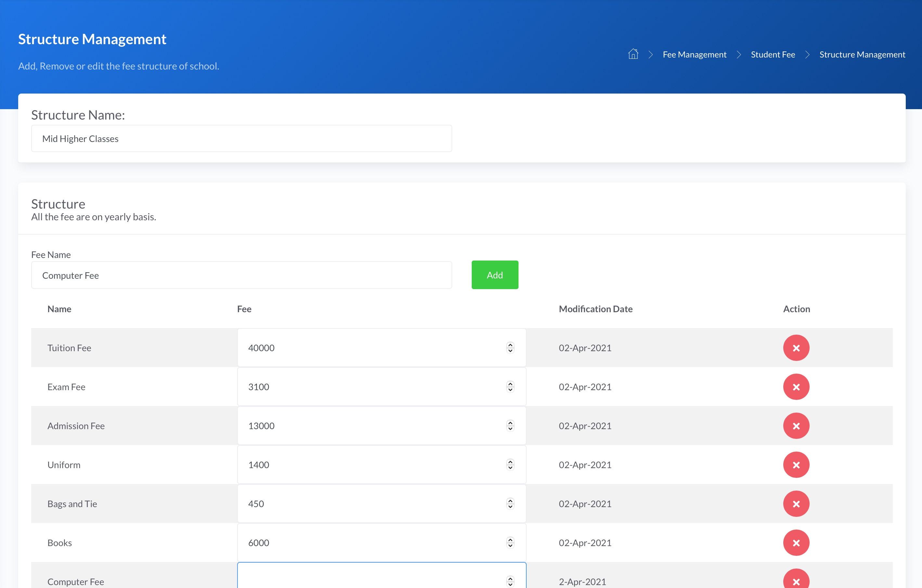Click the empty Computer Fee amount field

(x=367, y=578)
